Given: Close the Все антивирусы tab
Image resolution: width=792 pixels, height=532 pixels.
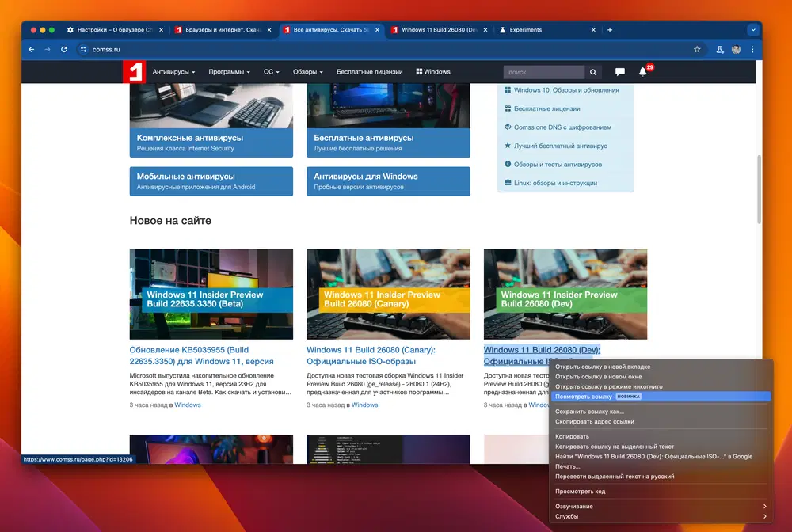Looking at the screenshot, I should point(377,30).
